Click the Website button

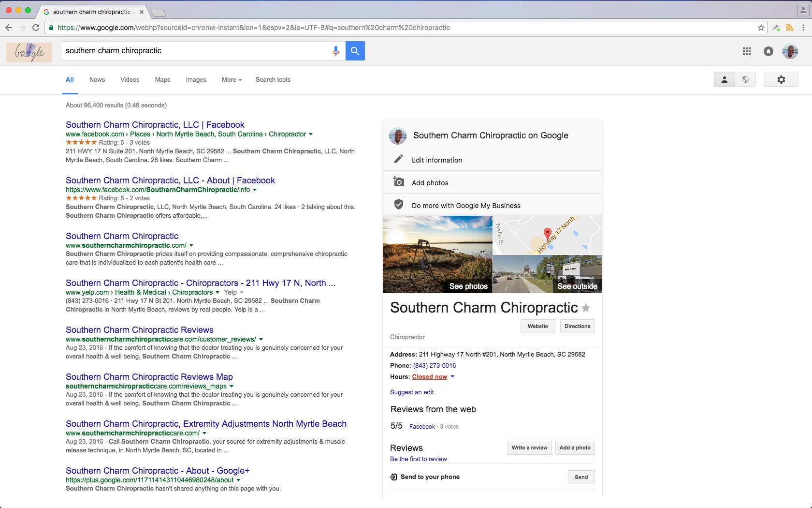(538, 327)
